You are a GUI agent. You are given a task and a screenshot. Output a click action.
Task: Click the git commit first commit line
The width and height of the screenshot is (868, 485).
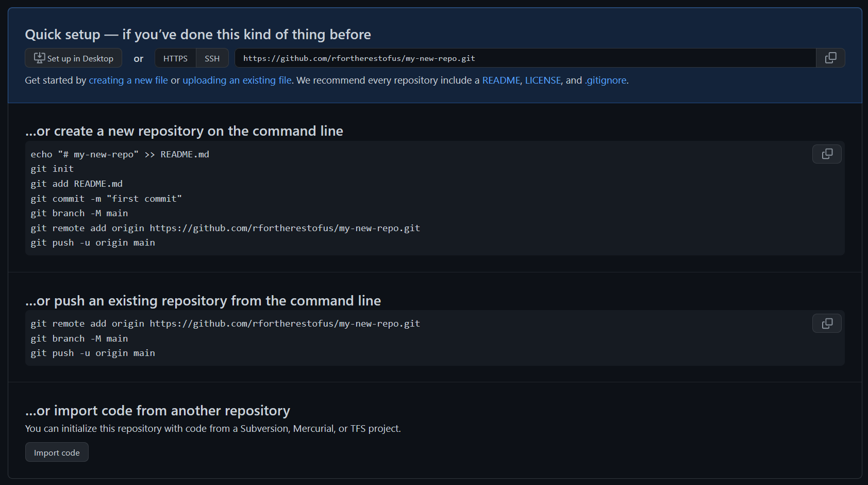click(106, 199)
